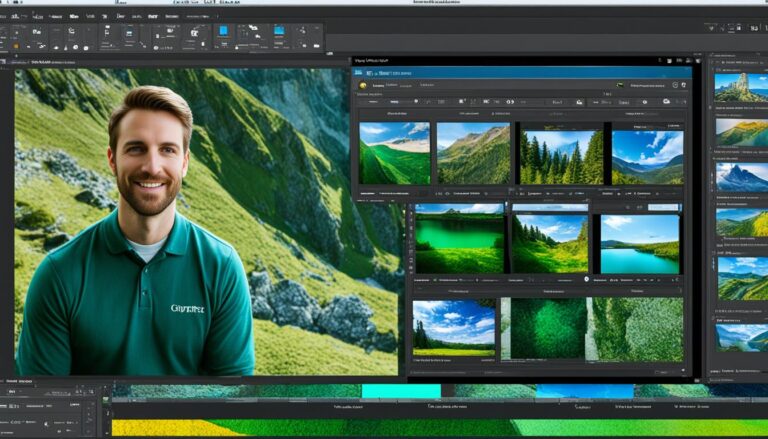Click the blue title bar of media browser

[x=522, y=73]
